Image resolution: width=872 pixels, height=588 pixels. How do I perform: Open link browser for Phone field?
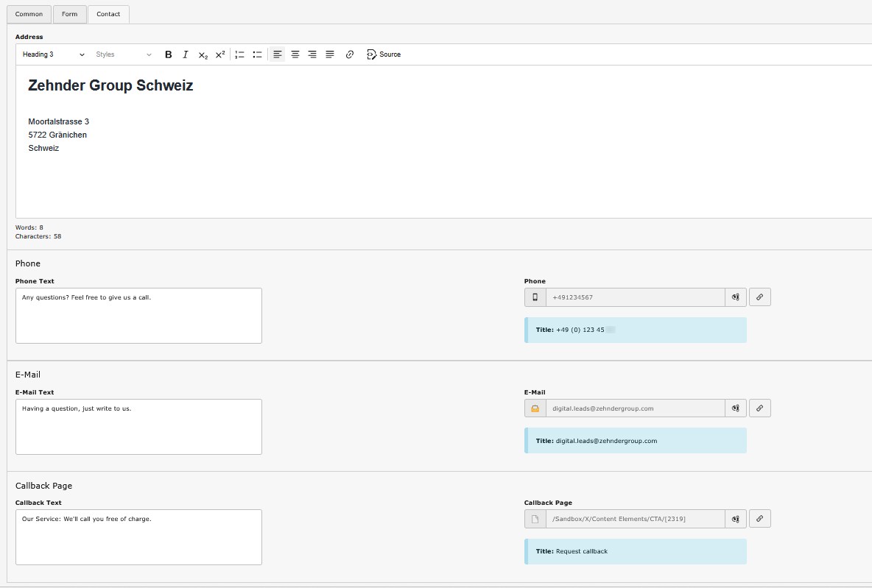coord(759,297)
